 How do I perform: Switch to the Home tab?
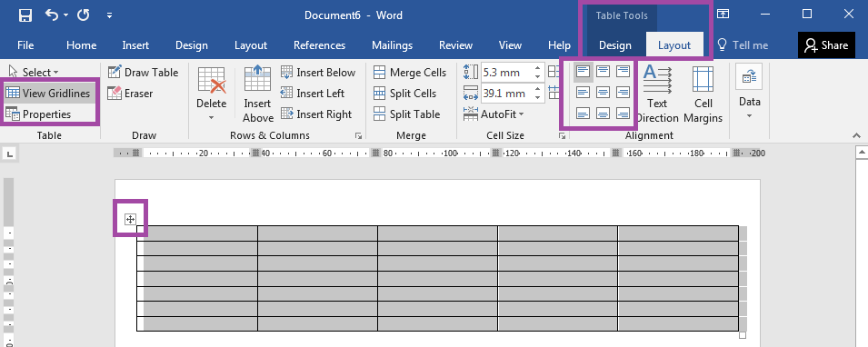(82, 45)
